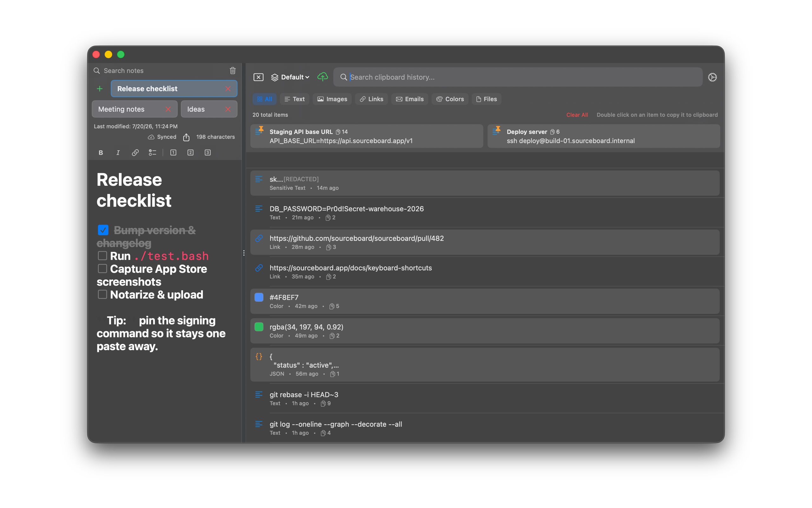
Task: Click text icon on git rebase row
Action: coord(259,394)
